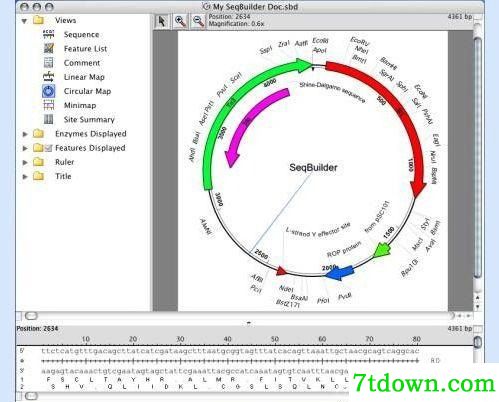499x402 pixels.
Task: Click the zoom in magnifier tool
Action: point(180,21)
